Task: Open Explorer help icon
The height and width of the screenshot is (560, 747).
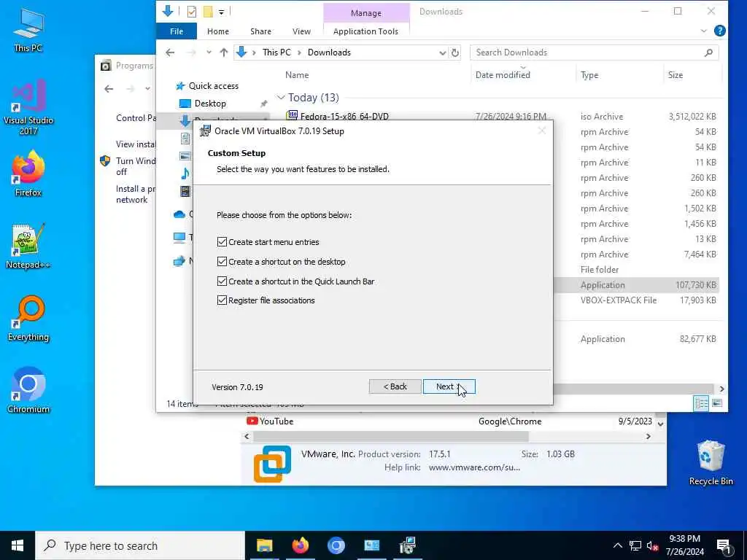Action: click(x=719, y=31)
